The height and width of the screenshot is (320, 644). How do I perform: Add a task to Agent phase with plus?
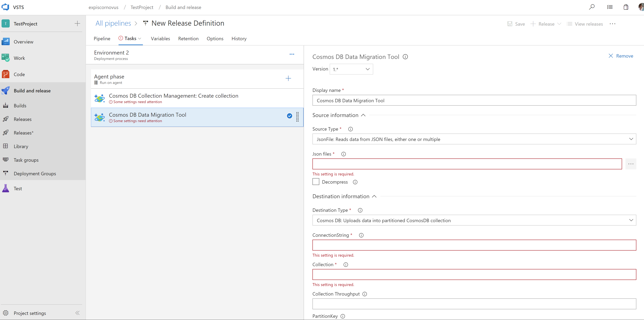coord(288,78)
